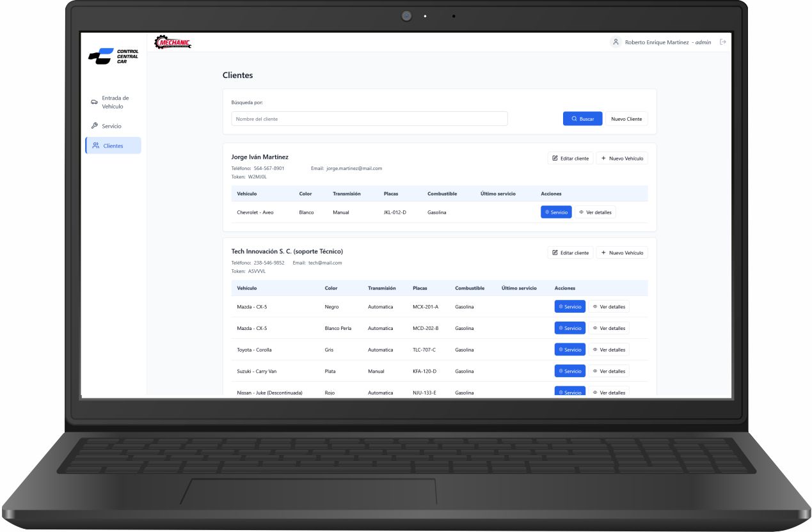Screen dimensions: 812x532
Task: Click the Mechanic logo in header
Action: [x=173, y=43]
